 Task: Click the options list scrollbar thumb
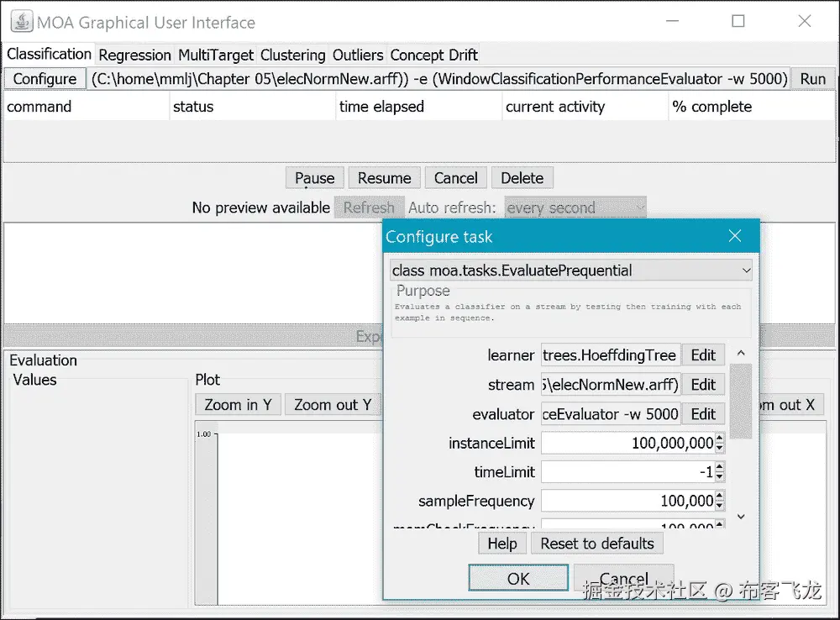tap(741, 401)
